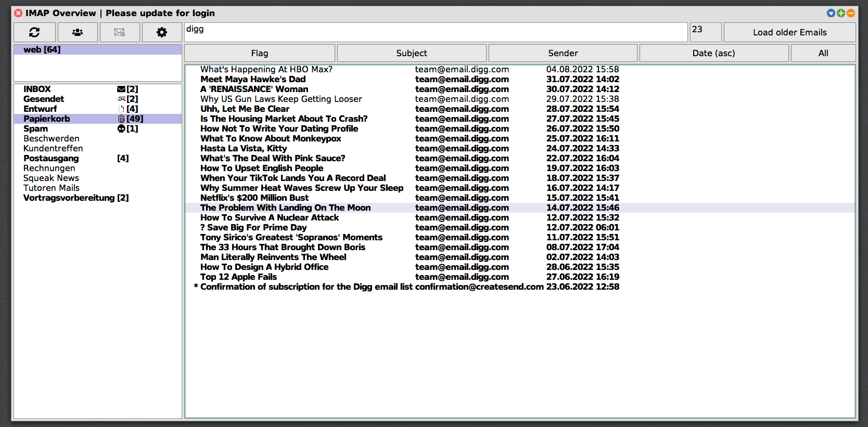Open the Rechnungen folder

(98, 169)
